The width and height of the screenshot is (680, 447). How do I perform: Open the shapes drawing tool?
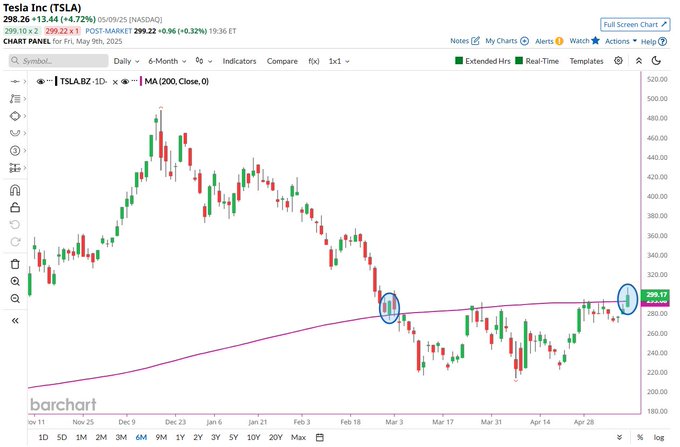pos(15,116)
